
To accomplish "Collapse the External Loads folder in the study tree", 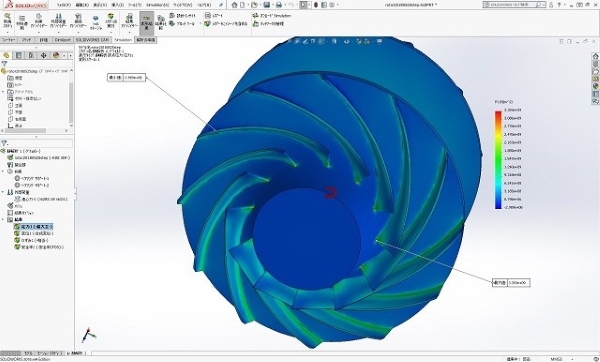I will (x=3, y=192).
